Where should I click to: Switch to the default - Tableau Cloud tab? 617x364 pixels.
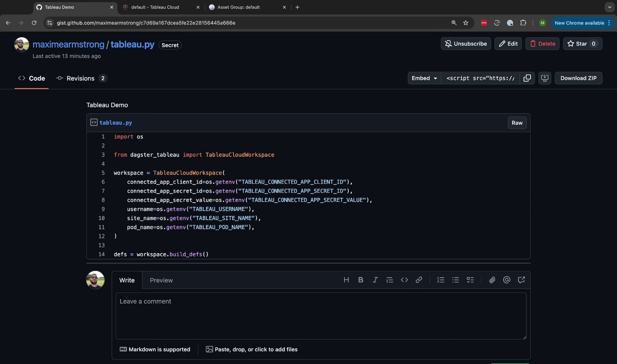[162, 7]
